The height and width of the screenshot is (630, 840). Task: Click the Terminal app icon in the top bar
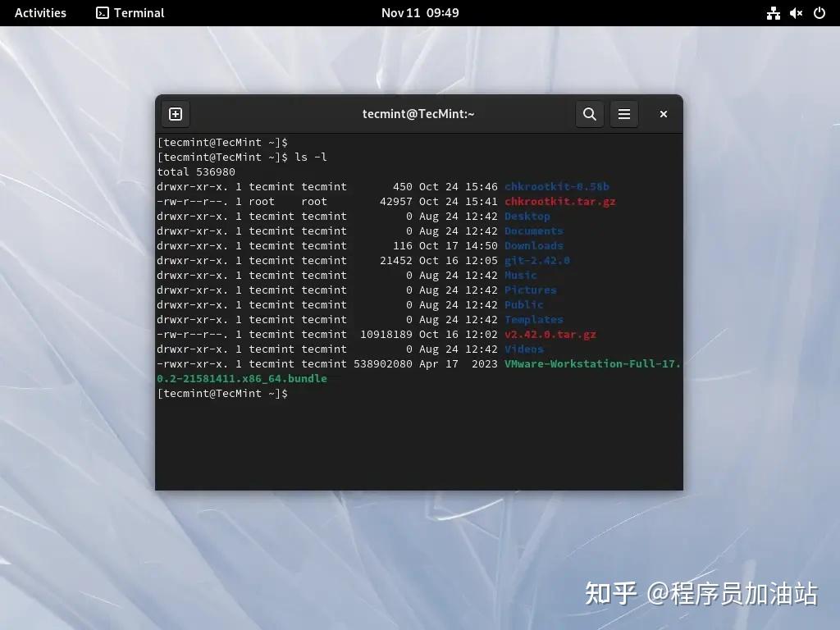(129, 13)
